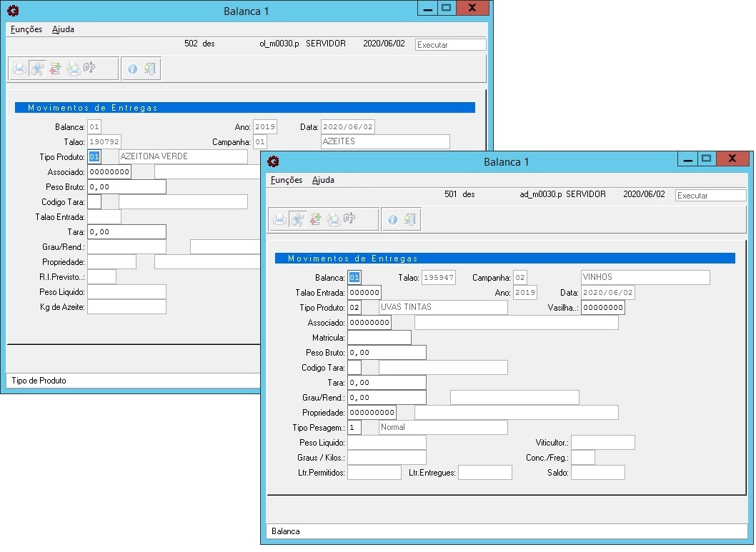Click the Ltr.Entregues field
This screenshot has width=756, height=552.
pyautogui.click(x=485, y=473)
